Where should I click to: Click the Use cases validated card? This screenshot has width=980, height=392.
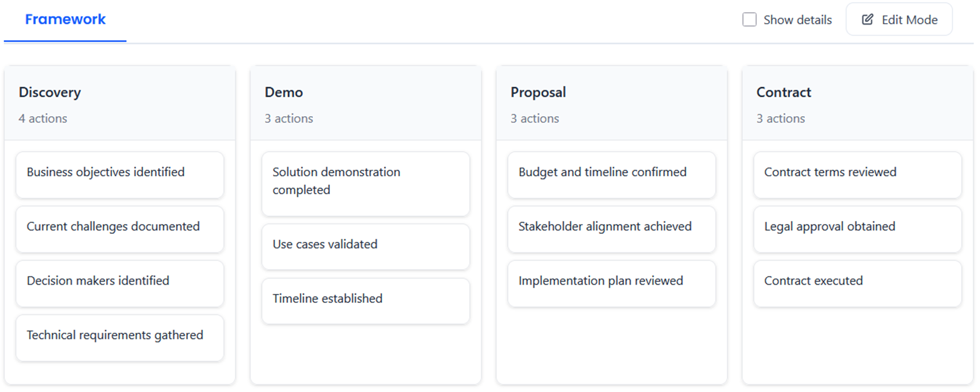(366, 247)
